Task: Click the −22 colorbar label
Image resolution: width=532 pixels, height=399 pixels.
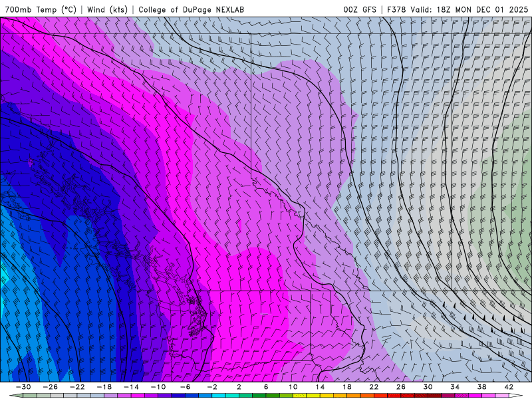Action: pos(77,387)
